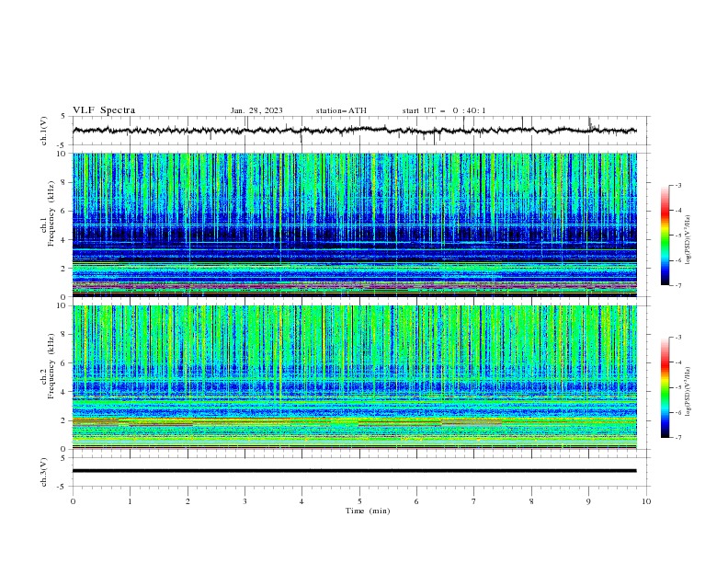
Task: Click the ch.1 VLF spectrogram panel
Action: 355,224
